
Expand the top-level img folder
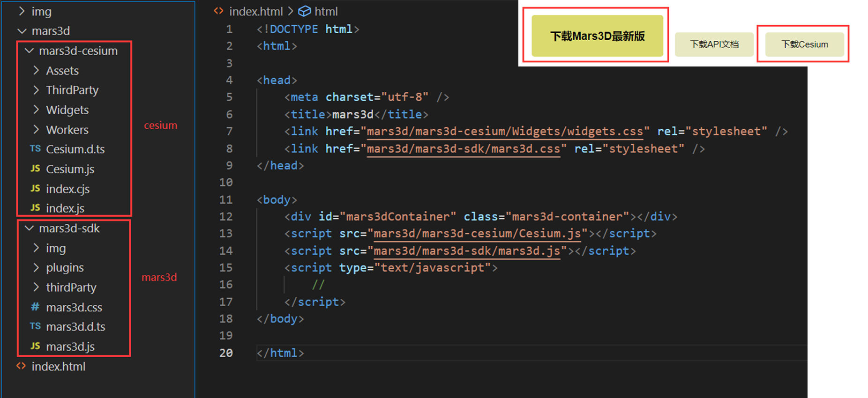[x=22, y=11]
